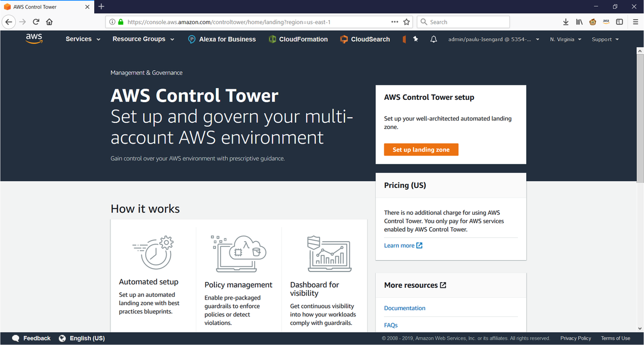
Task: Click the Feedback speech bubble icon
Action: (x=16, y=338)
